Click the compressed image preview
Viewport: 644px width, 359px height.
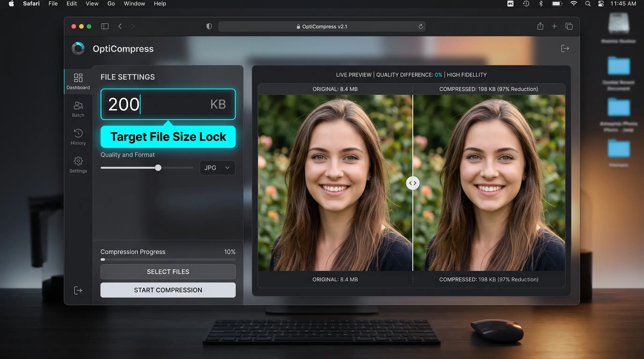pyautogui.click(x=489, y=183)
